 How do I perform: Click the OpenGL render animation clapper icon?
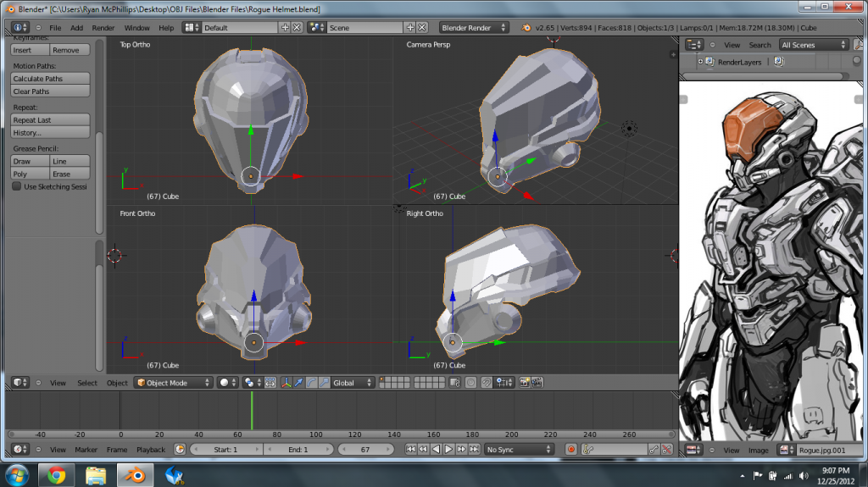pyautogui.click(x=537, y=383)
